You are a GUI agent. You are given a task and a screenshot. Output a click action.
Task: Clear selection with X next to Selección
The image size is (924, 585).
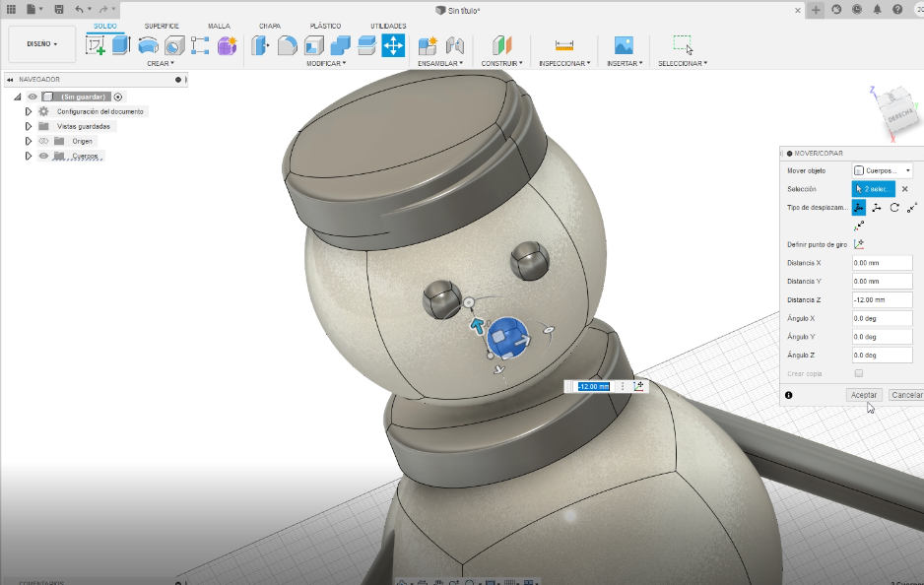click(905, 189)
